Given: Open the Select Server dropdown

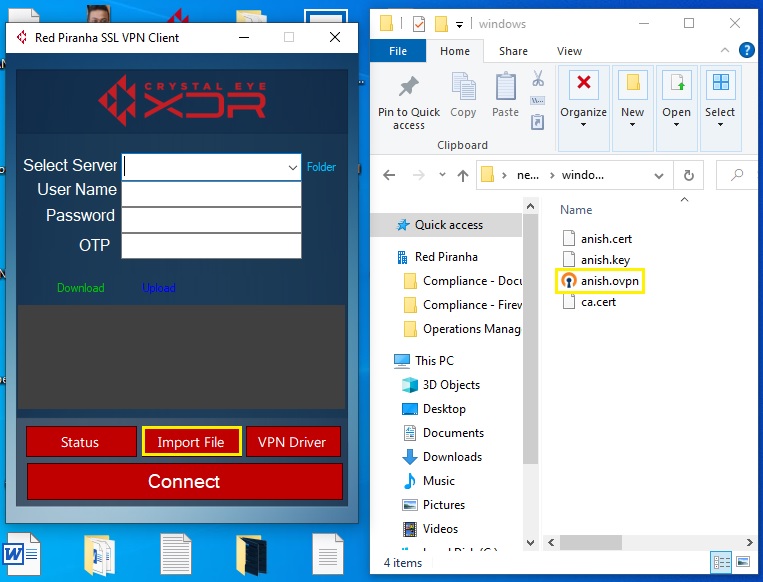Looking at the screenshot, I should coord(292,167).
